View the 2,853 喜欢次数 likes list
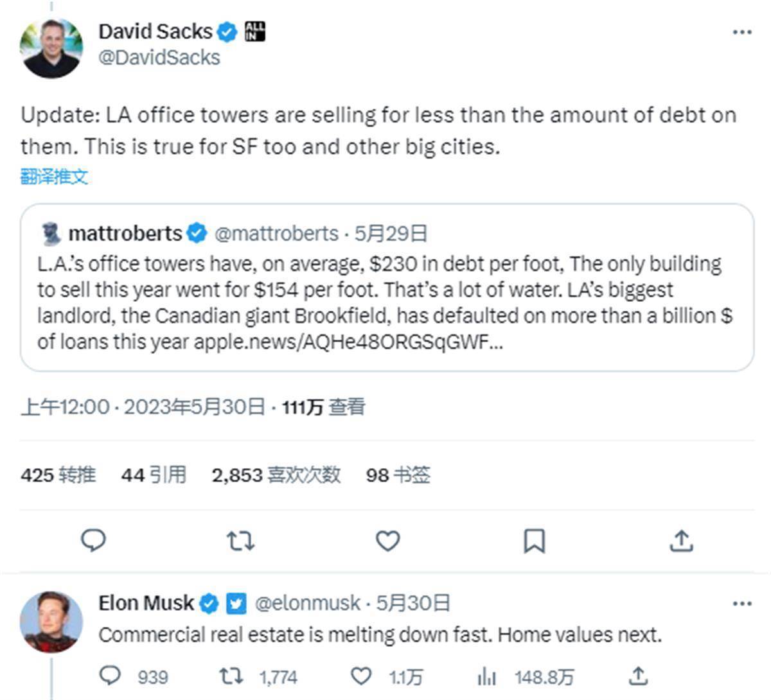 click(276, 475)
